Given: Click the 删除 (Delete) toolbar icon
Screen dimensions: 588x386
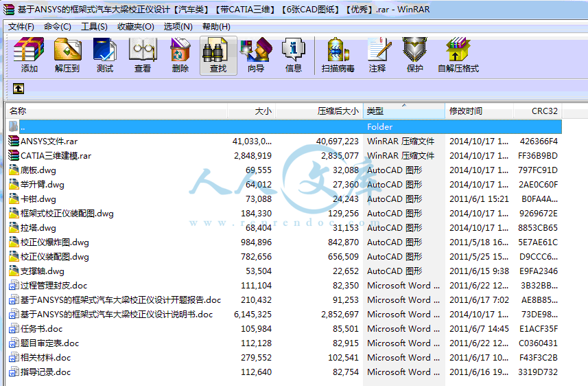Looking at the screenshot, I should (180, 49).
